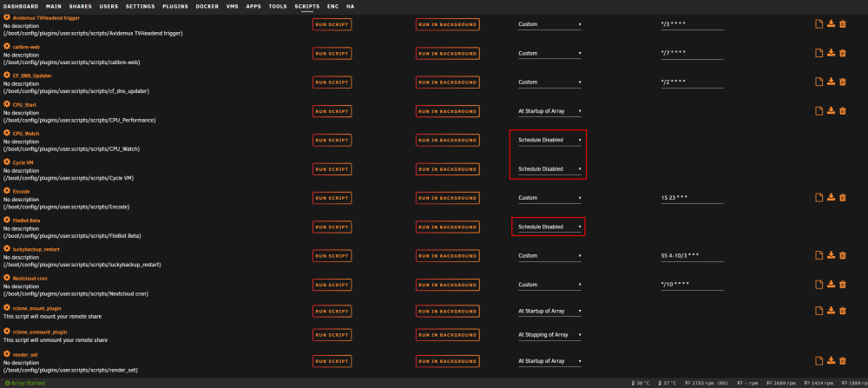This screenshot has height=388, width=868.
Task: Delete log of CF_DNS_Updater script
Action: [843, 82]
